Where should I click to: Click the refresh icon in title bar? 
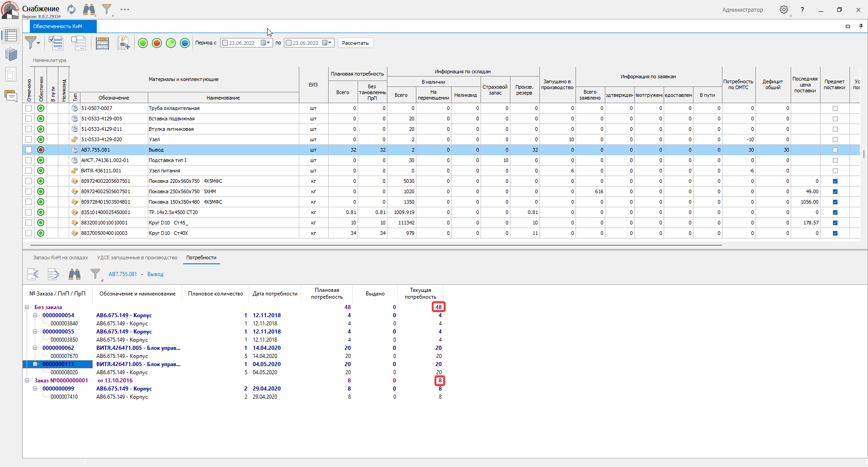tap(71, 9)
